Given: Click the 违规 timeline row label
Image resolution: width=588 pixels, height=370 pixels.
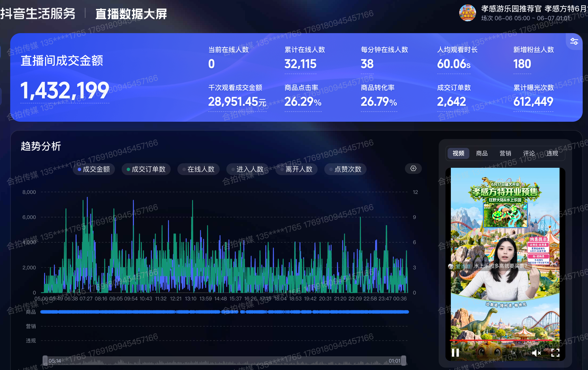Looking at the screenshot, I should [x=31, y=341].
